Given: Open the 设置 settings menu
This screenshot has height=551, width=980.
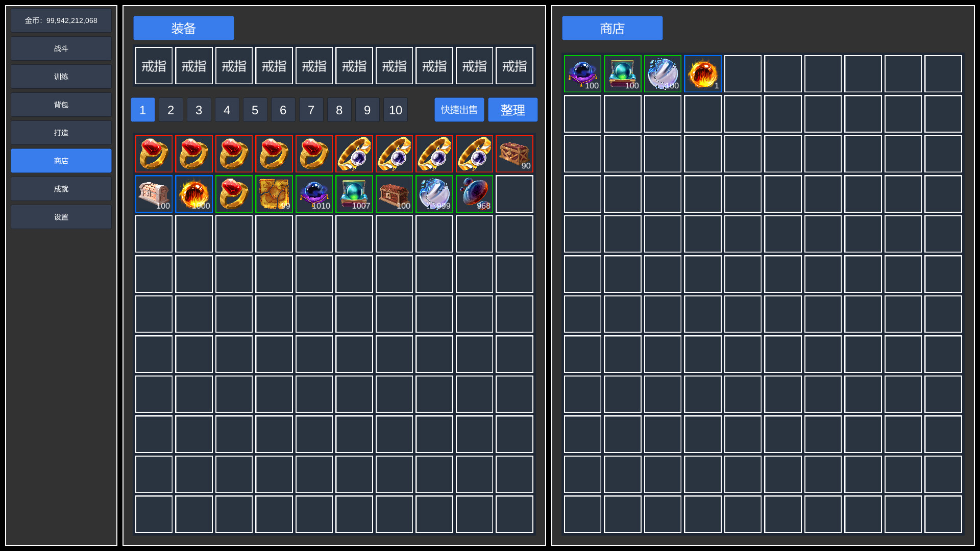Looking at the screenshot, I should tap(61, 217).
